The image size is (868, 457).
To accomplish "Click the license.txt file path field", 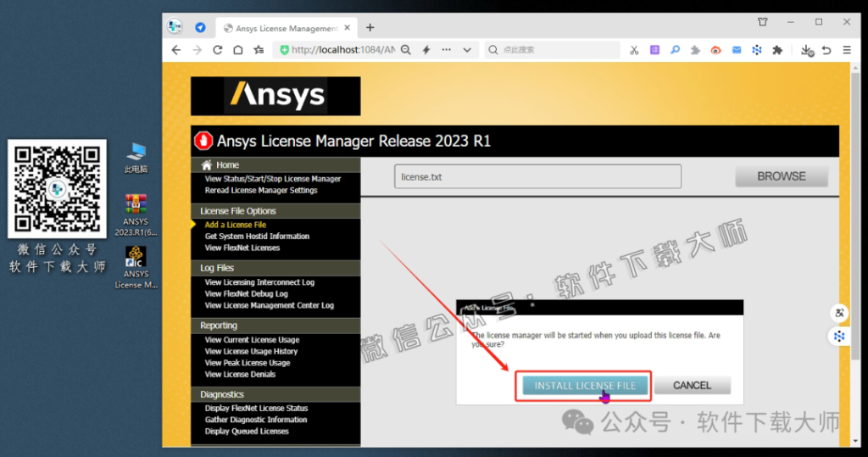I will tap(537, 176).
